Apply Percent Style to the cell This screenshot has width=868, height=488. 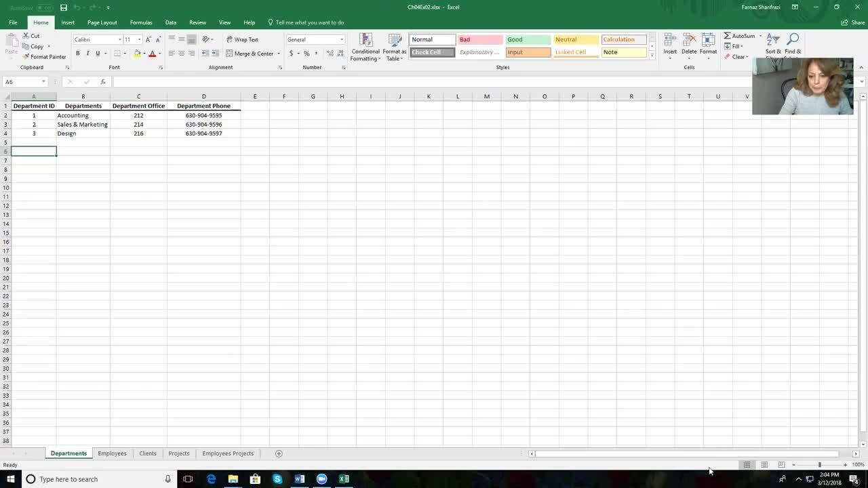307,54
